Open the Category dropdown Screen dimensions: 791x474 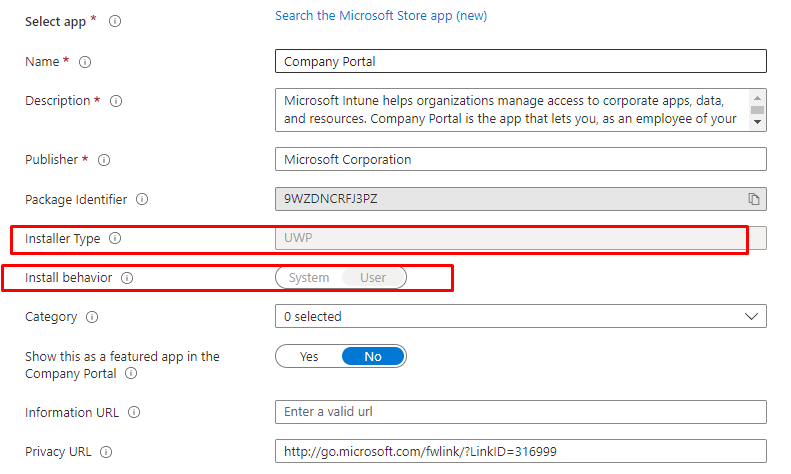tap(521, 316)
